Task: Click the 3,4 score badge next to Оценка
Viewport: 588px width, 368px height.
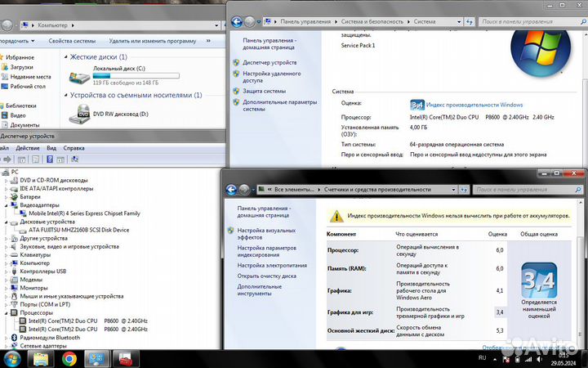Action: coord(417,105)
